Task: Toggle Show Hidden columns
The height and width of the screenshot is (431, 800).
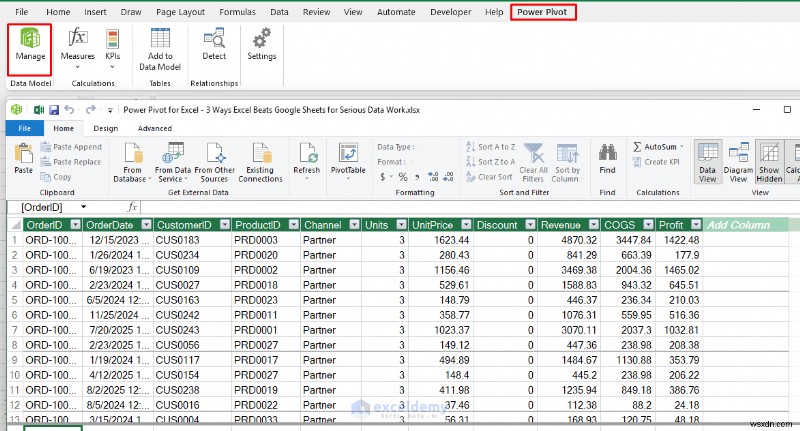Action: pos(769,162)
